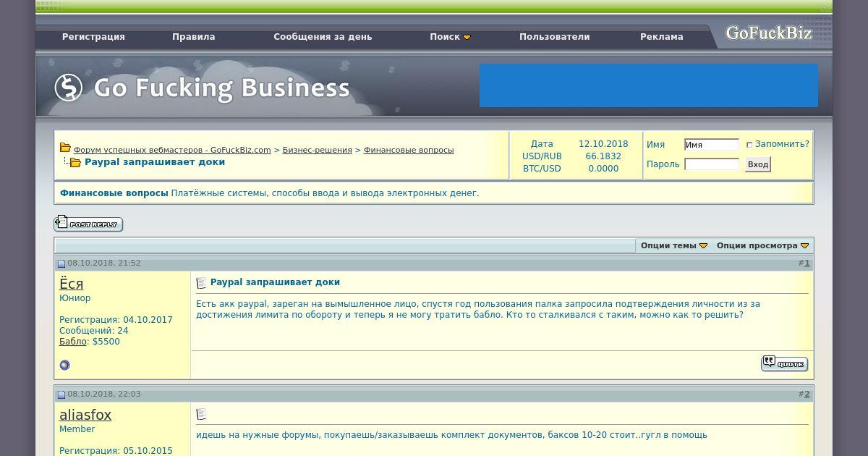Click Регистрация: 04.10.2017 text

point(116,320)
